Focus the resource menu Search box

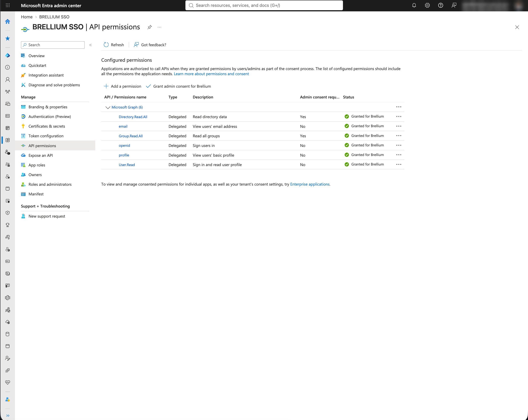point(53,45)
